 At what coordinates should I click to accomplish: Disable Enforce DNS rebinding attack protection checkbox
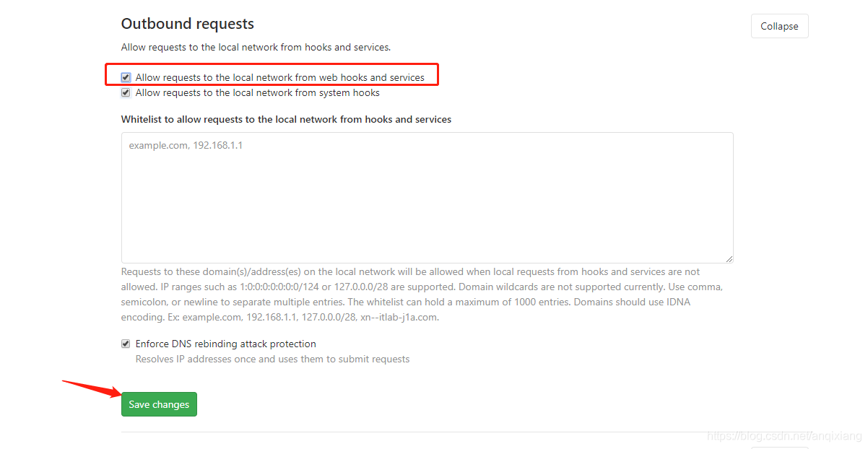click(126, 344)
